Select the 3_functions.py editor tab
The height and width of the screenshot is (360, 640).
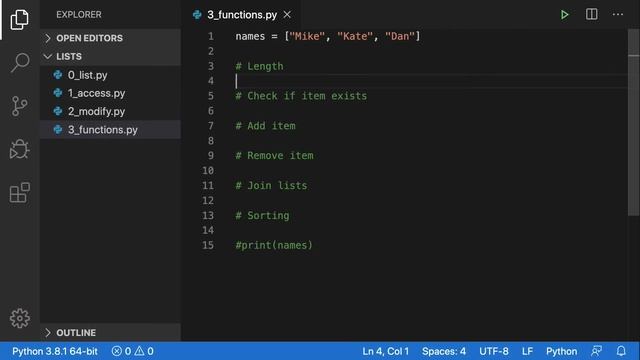[241, 15]
